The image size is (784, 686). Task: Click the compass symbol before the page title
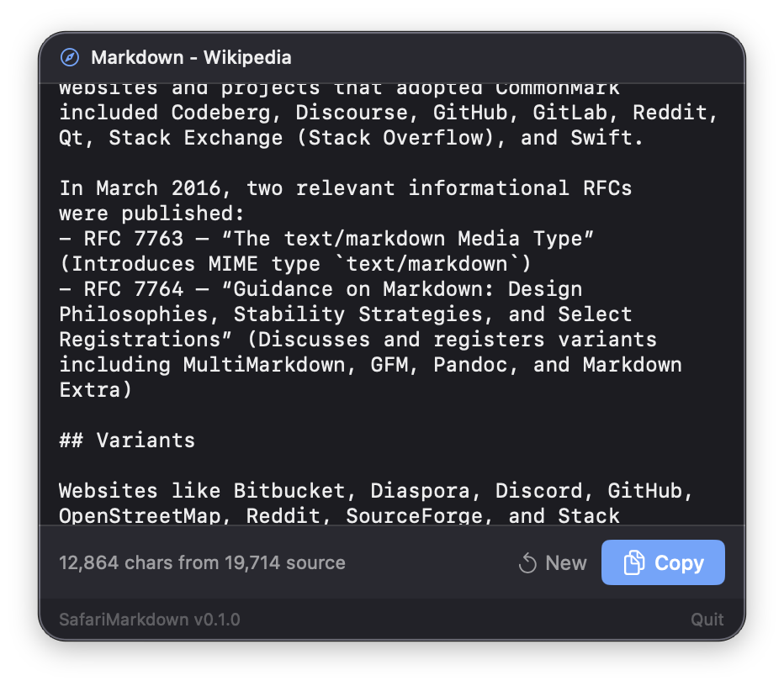[70, 58]
